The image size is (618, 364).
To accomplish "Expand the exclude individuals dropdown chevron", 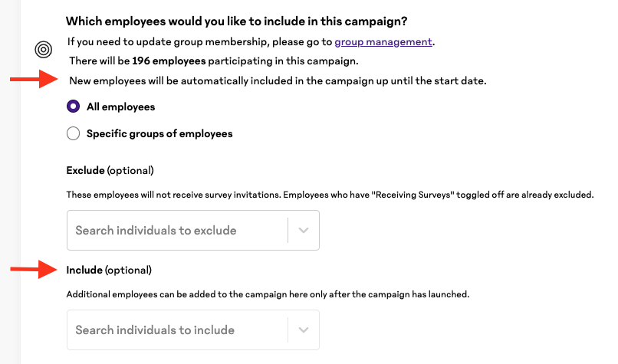I will click(304, 231).
